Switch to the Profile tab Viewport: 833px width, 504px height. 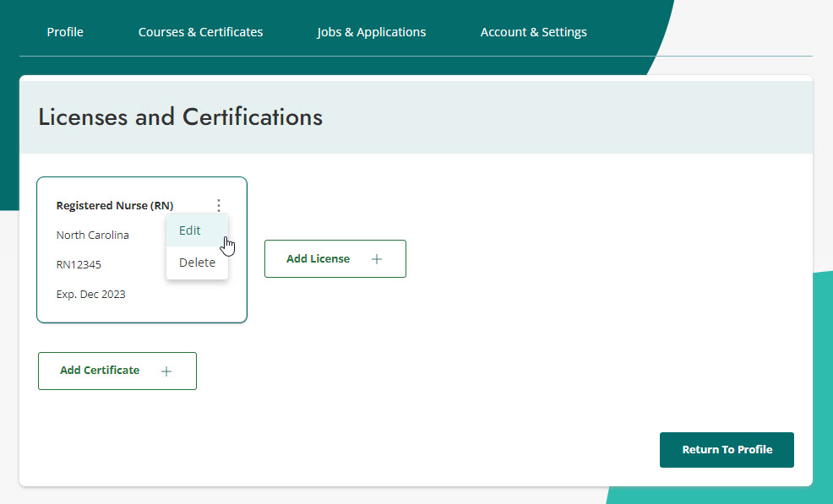64,31
